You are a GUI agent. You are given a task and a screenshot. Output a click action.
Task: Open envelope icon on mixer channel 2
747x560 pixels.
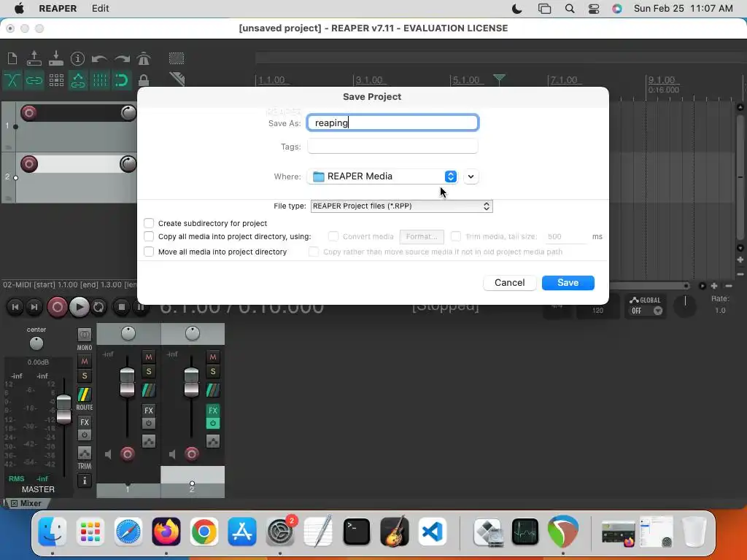tap(213, 441)
